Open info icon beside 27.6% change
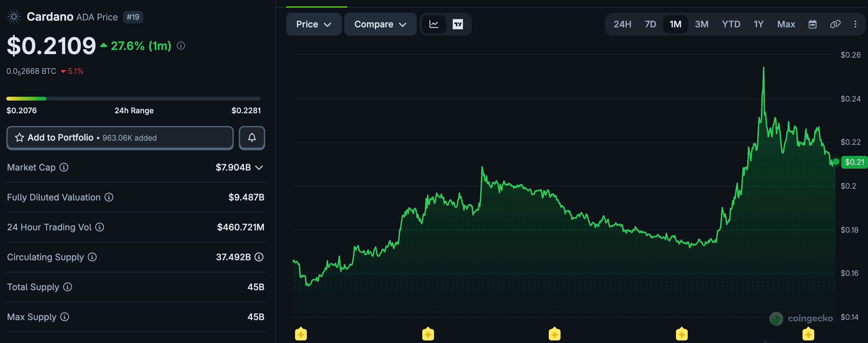This screenshot has width=868, height=343. point(181,45)
